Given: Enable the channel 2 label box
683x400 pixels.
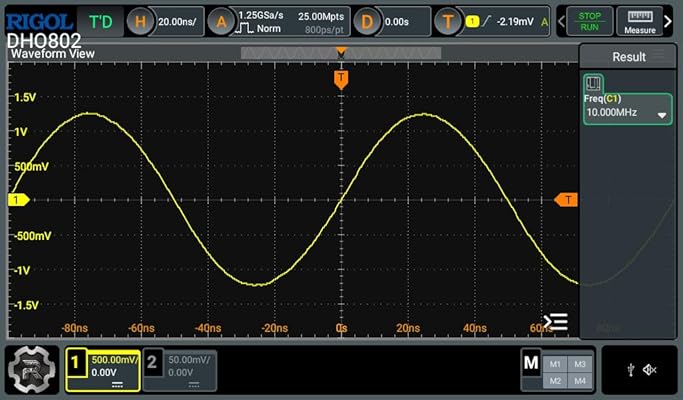Looking at the screenshot, I should (x=152, y=362).
